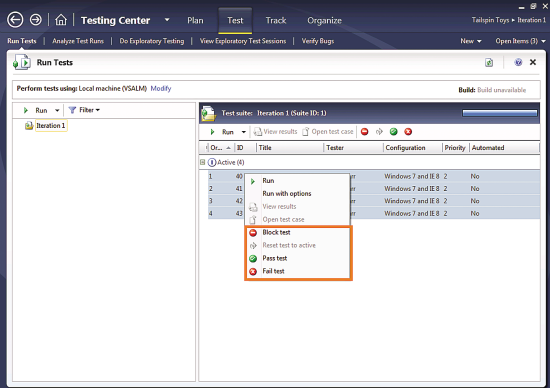The height and width of the screenshot is (388, 550).
Task: Close the Run Tests pane
Action: (x=533, y=62)
